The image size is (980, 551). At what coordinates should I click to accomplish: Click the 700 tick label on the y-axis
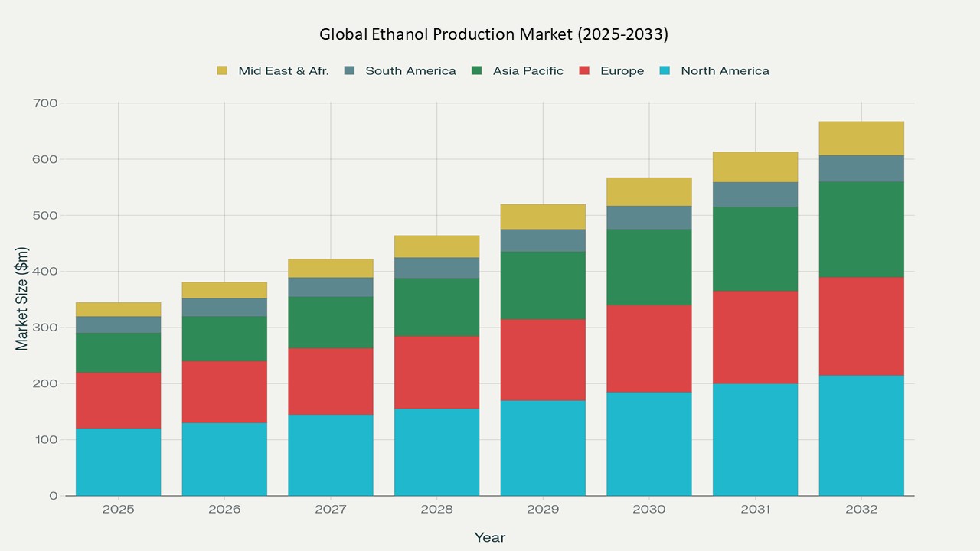click(45, 103)
